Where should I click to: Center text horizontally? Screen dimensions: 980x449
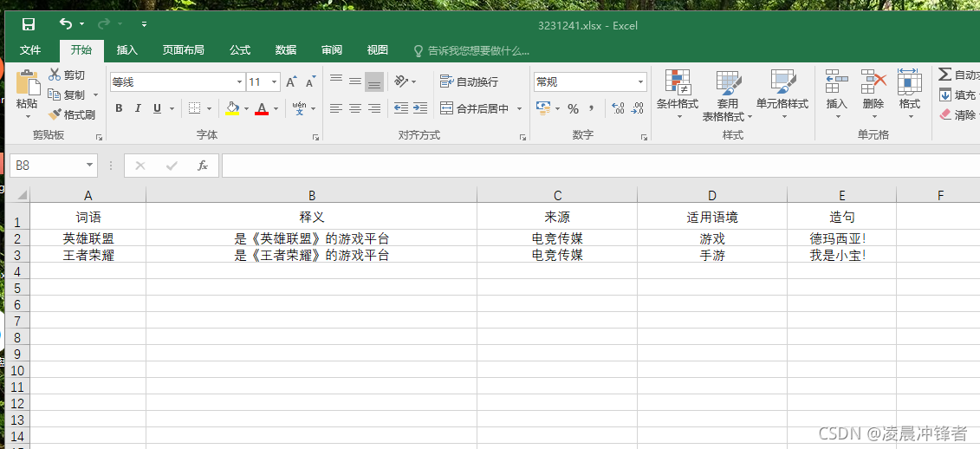(x=355, y=109)
